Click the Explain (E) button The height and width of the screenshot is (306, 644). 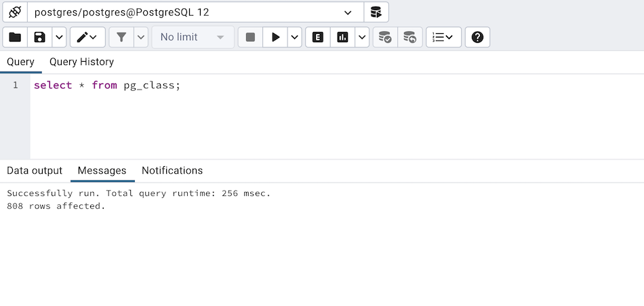tap(318, 37)
